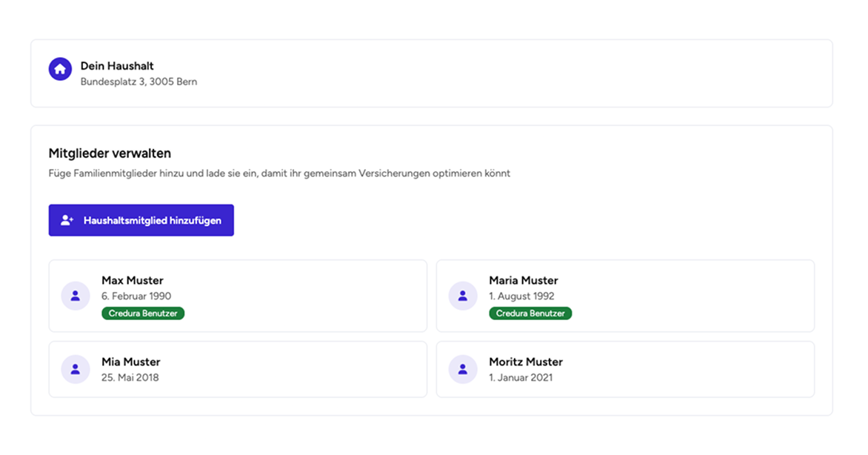Click the Credura Benutzer badge under Max Muster
868x455 pixels.
pyautogui.click(x=143, y=313)
